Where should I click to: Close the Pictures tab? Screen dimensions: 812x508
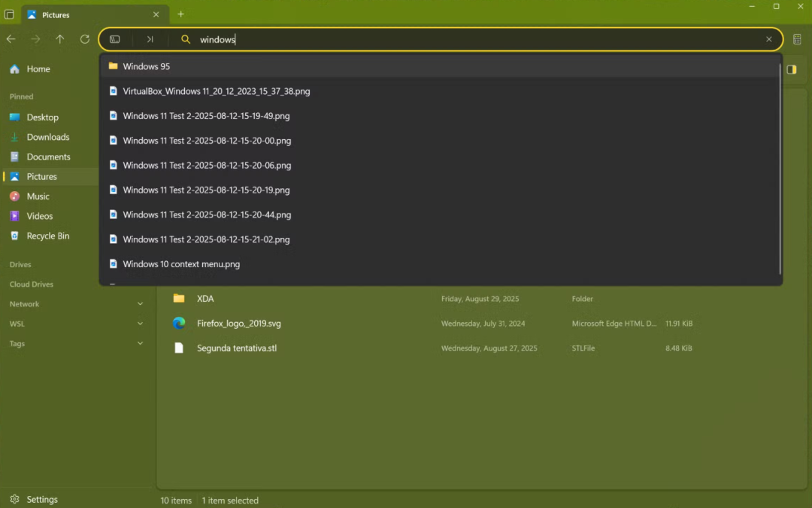(x=156, y=14)
